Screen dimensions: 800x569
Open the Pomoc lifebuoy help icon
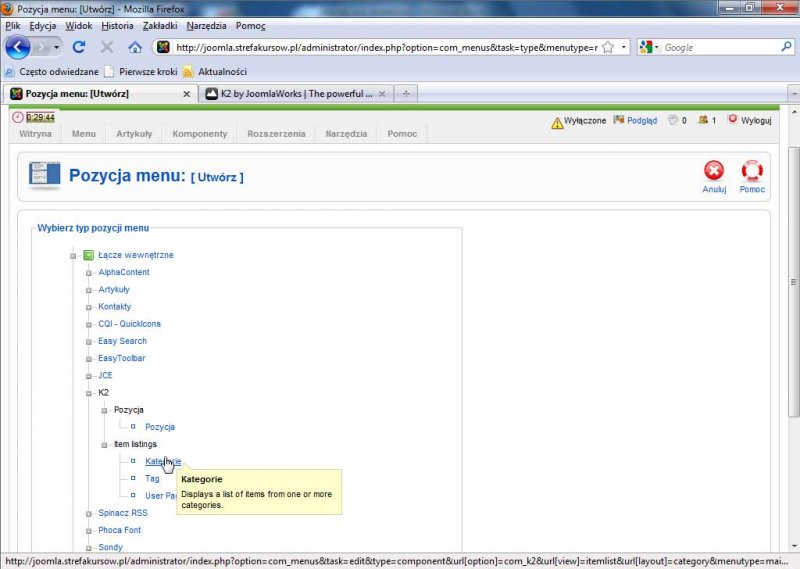click(x=752, y=171)
